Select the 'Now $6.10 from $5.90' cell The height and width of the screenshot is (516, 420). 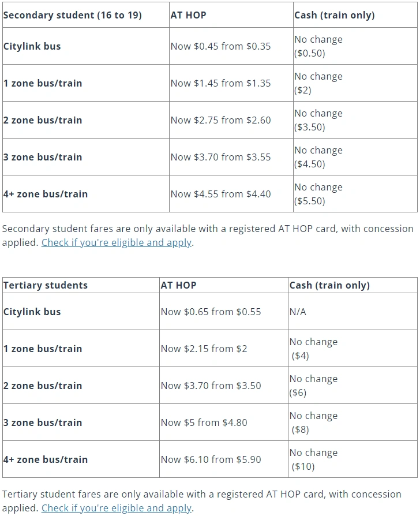click(211, 459)
